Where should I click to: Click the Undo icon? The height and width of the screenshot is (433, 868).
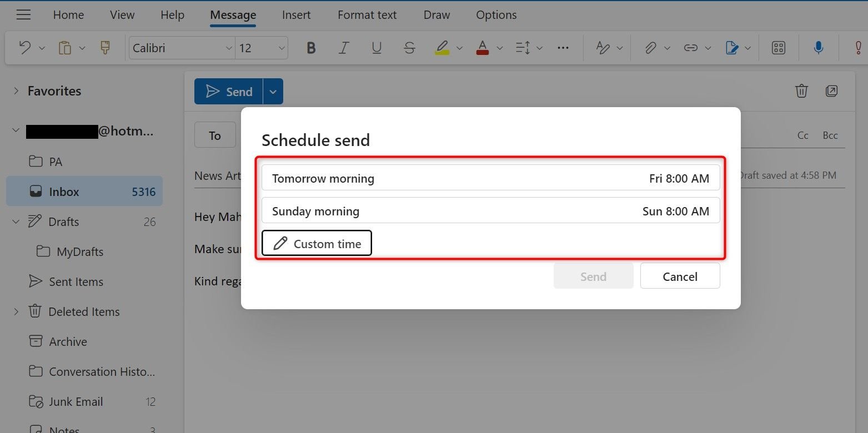[x=24, y=48]
